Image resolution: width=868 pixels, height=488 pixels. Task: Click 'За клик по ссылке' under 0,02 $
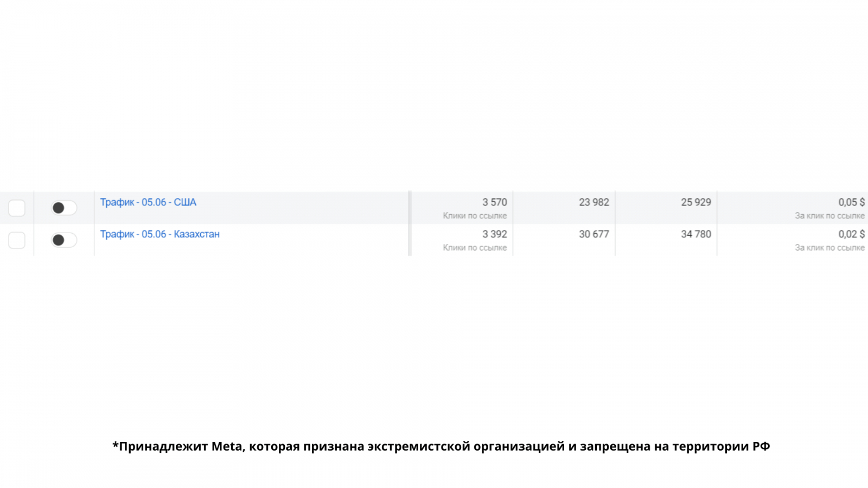pos(829,248)
